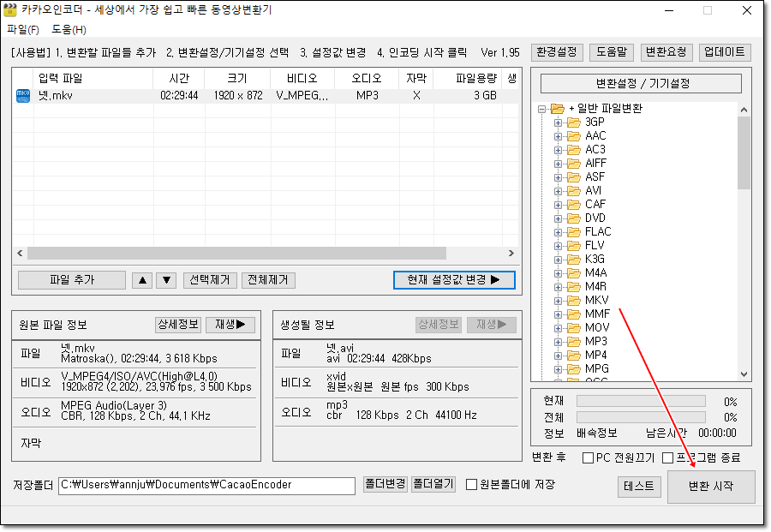Add a file with 파일 추가
The image size is (771, 532).
pyautogui.click(x=72, y=280)
